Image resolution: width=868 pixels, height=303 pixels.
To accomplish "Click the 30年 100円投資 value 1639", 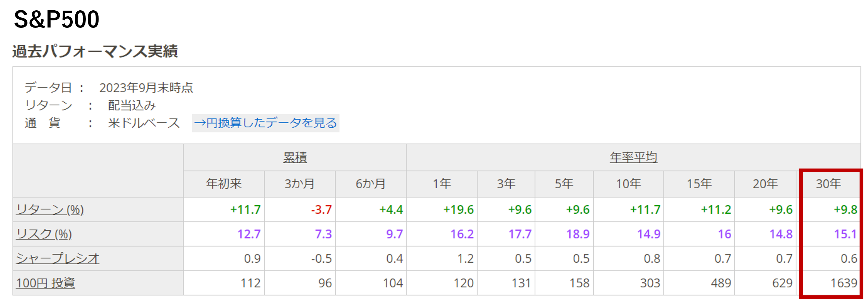I will (x=844, y=283).
